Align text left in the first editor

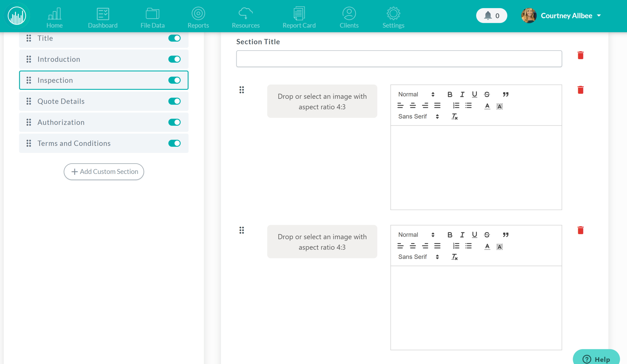point(400,106)
